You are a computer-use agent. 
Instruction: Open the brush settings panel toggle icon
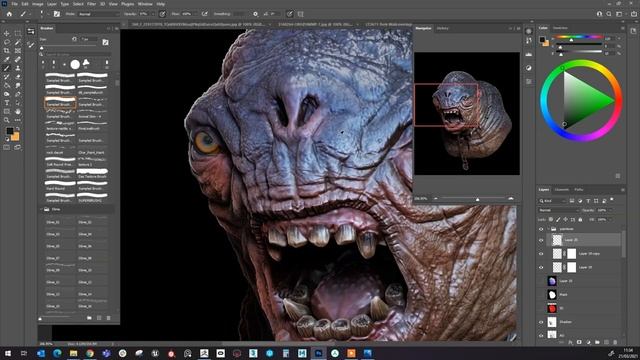(x=57, y=14)
